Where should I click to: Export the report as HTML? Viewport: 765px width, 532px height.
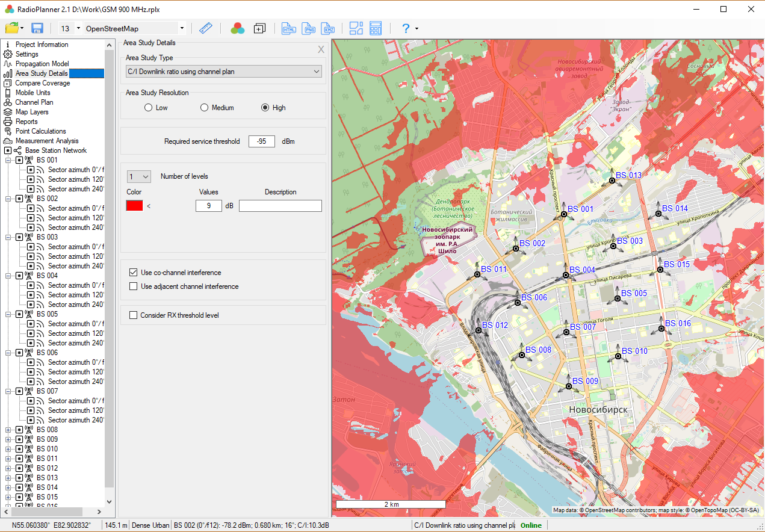pos(289,28)
